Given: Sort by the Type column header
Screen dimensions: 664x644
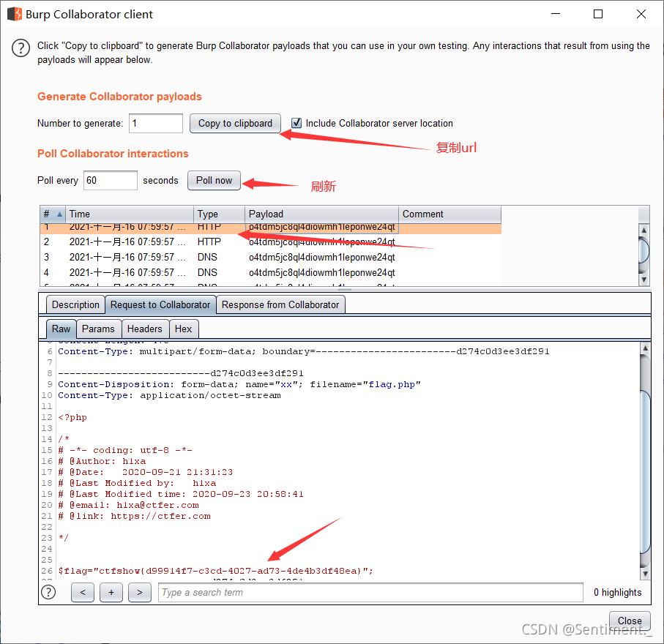Looking at the screenshot, I should tap(220, 214).
